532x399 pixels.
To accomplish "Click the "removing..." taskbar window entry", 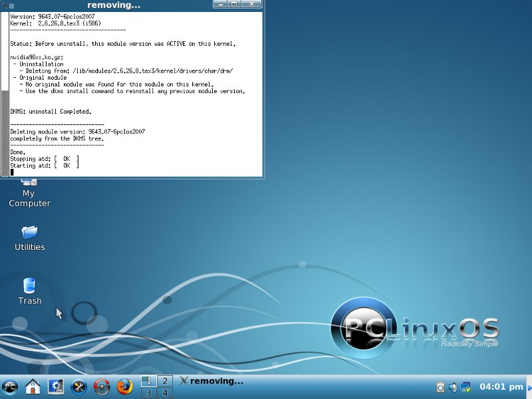I will [x=211, y=381].
